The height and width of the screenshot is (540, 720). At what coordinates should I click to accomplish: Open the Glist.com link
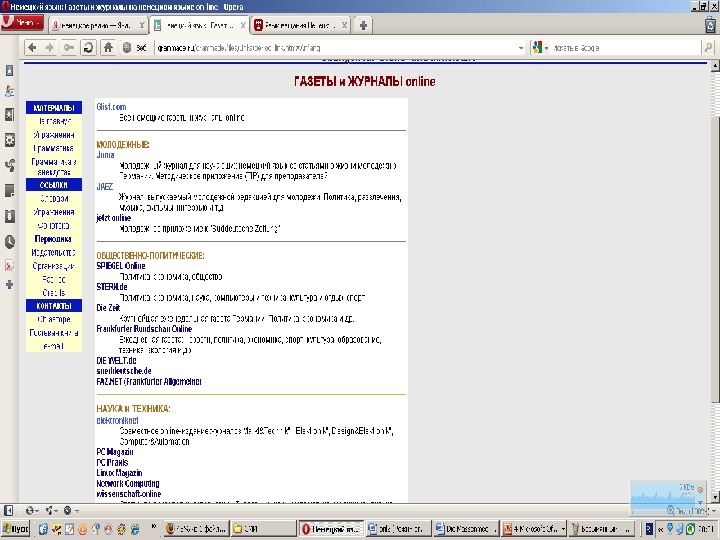[x=111, y=107]
